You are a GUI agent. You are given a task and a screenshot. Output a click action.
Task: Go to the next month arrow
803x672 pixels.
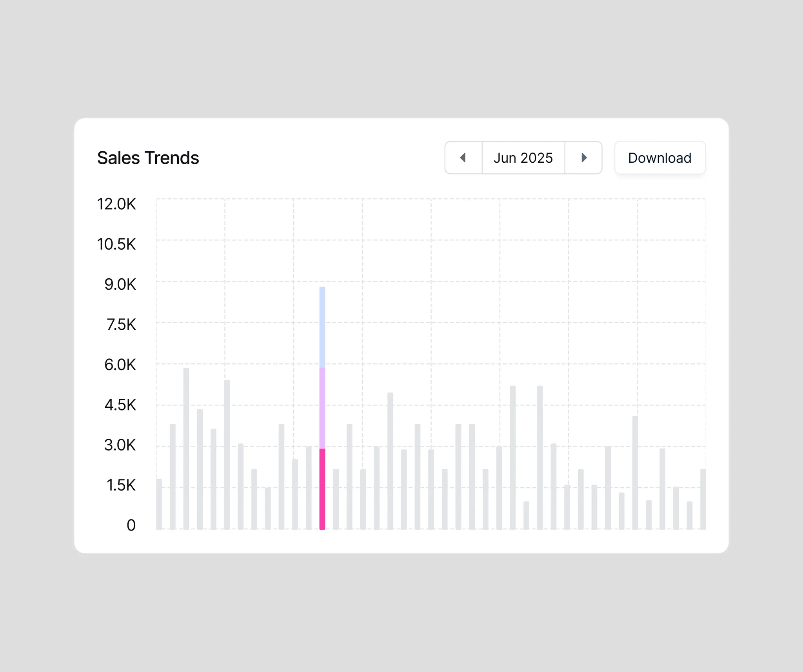pos(583,158)
